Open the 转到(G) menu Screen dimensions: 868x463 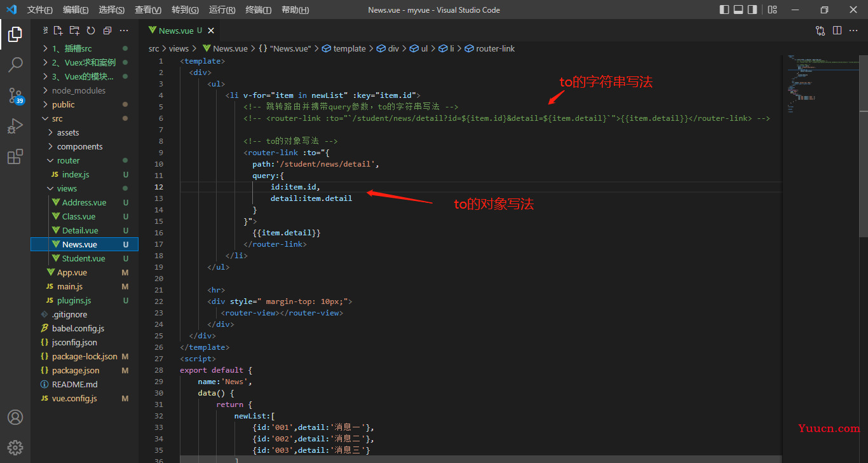tap(185, 10)
